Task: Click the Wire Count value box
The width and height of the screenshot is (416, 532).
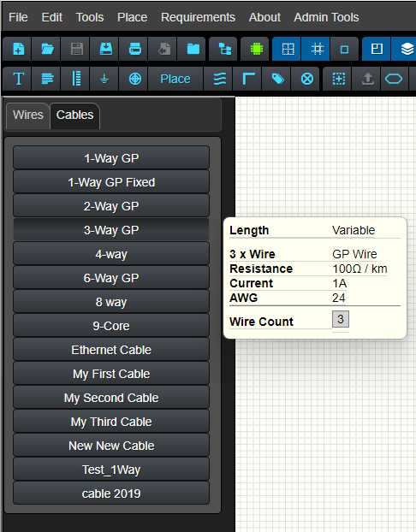Action: click(341, 319)
